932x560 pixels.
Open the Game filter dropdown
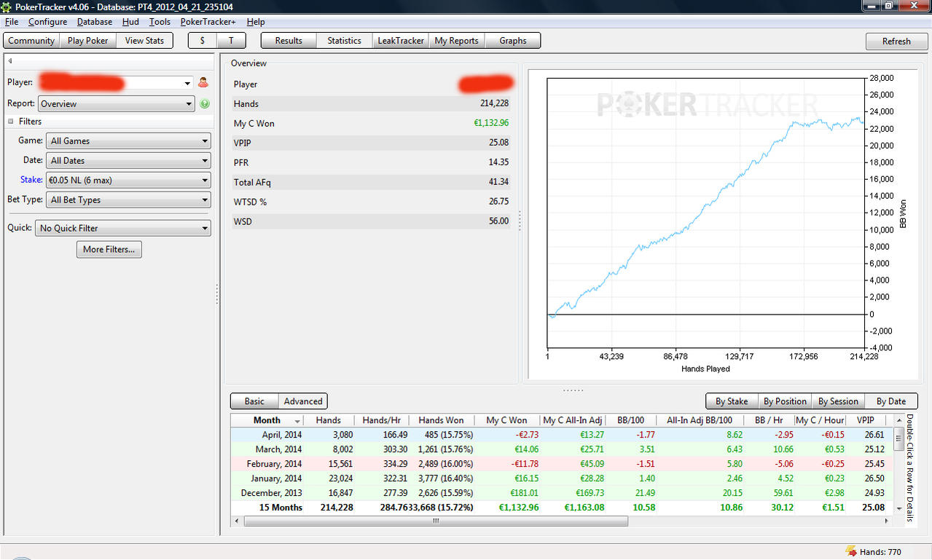pos(128,141)
